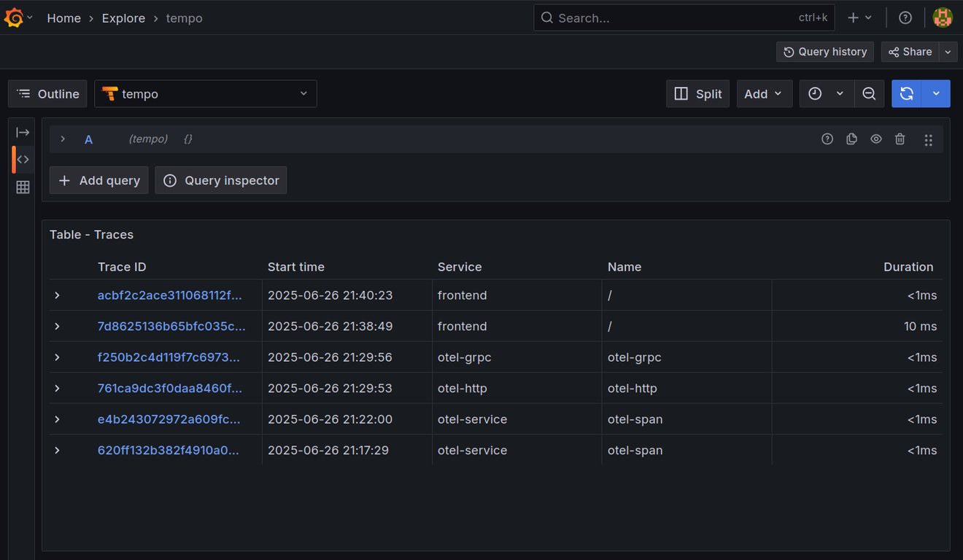
Task: Toggle Split view mode
Action: click(697, 93)
